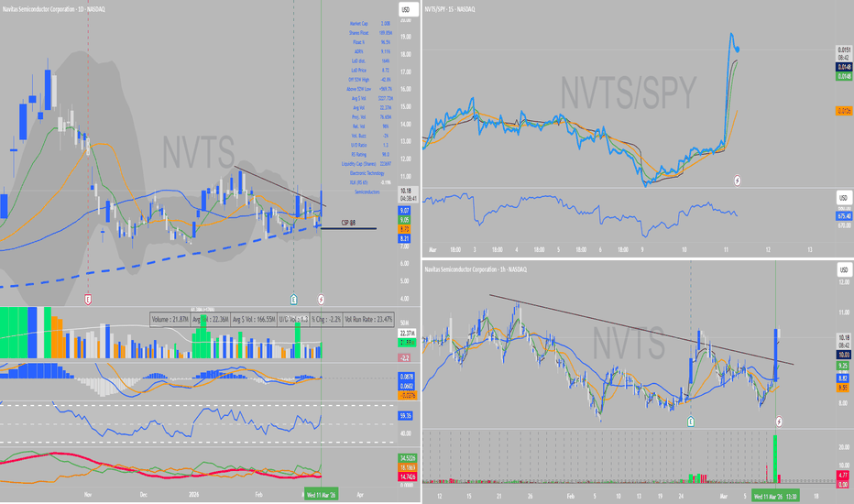Click the orange 18.1869 indicator value label
Viewport: 854px width, 504px height.
pyautogui.click(x=408, y=467)
